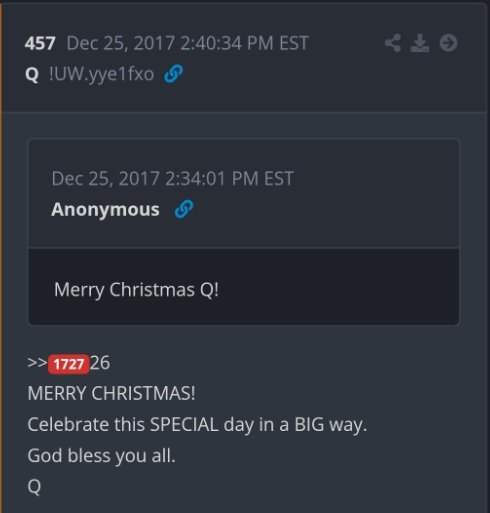Click the God bless you all line
Screen dimensions: 490x513
101,455
